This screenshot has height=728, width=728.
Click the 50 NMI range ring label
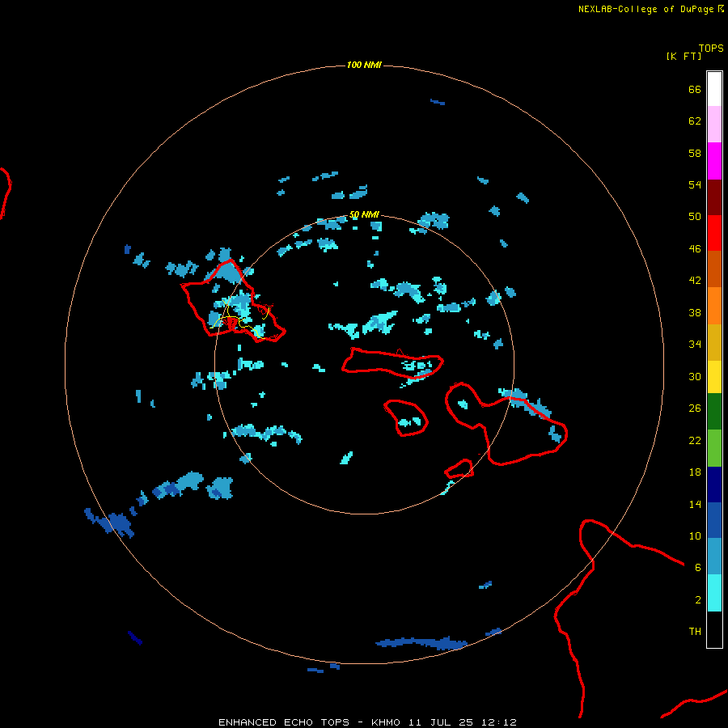[365, 214]
